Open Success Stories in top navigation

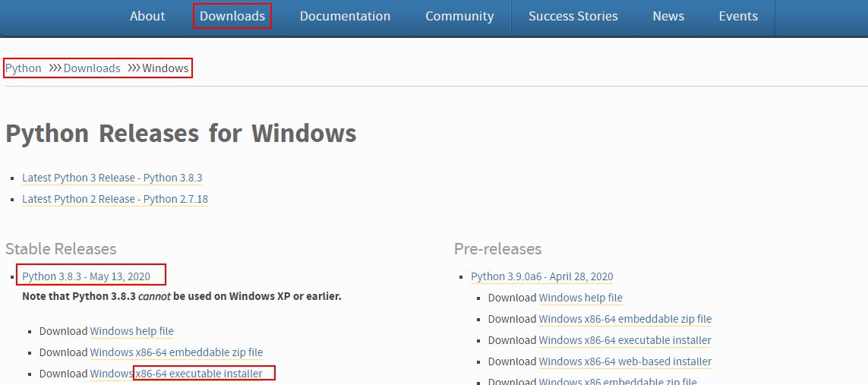[x=573, y=16]
